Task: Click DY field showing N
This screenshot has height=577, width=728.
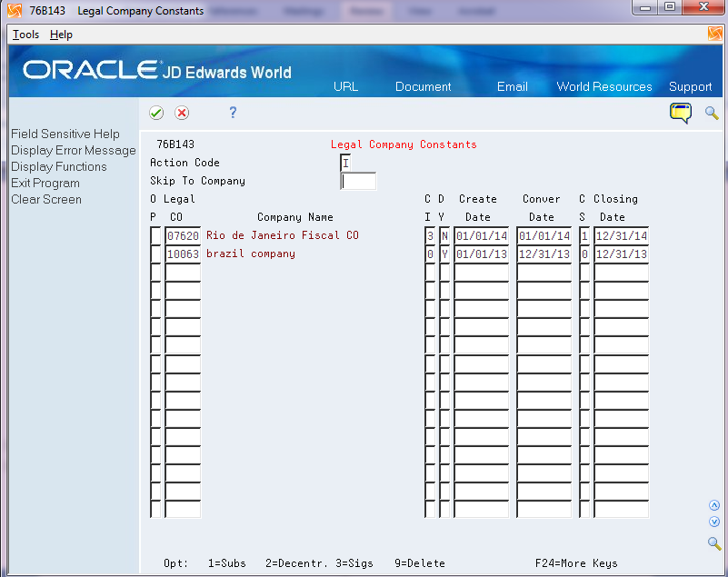Action: [x=444, y=236]
